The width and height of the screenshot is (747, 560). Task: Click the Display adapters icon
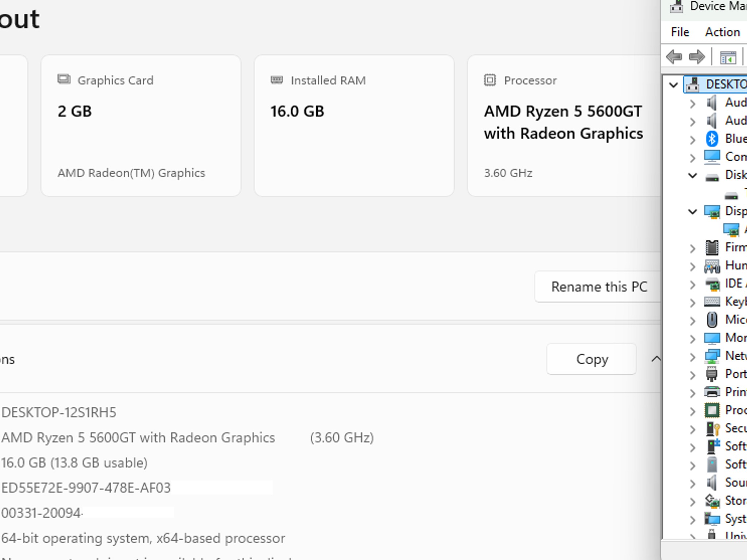pos(712,212)
